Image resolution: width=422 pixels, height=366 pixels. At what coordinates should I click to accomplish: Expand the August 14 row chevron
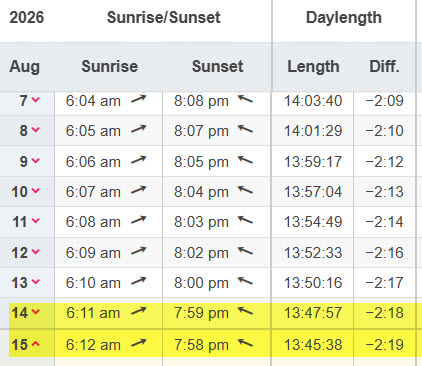pos(36,312)
